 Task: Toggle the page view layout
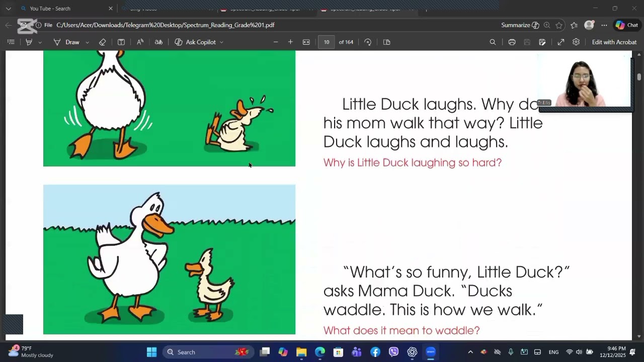click(x=386, y=42)
